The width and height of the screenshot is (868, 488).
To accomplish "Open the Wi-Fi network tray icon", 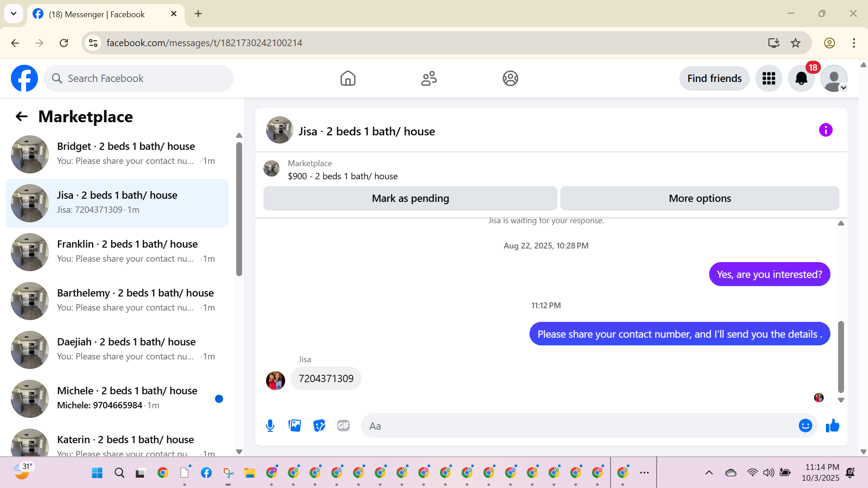I will pyautogui.click(x=752, y=473).
